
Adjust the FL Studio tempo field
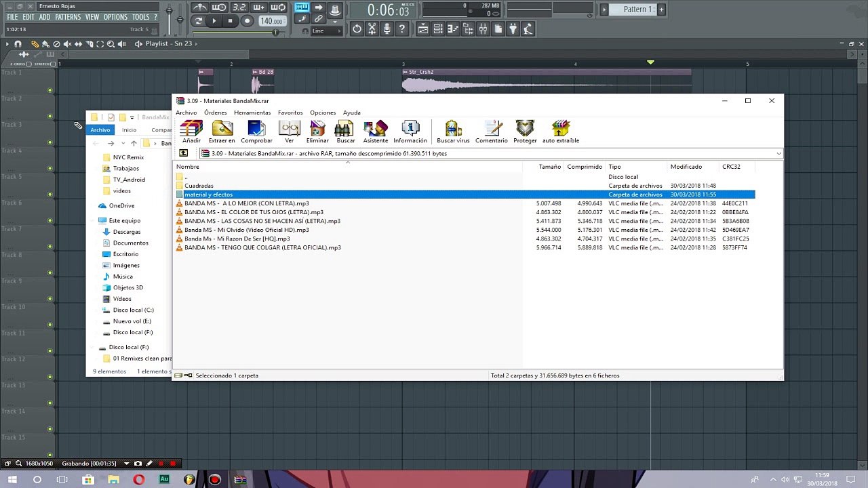(271, 22)
